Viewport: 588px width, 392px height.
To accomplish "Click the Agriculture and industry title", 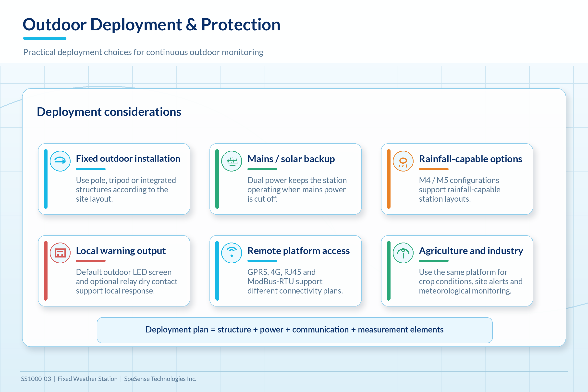I will pos(471,251).
